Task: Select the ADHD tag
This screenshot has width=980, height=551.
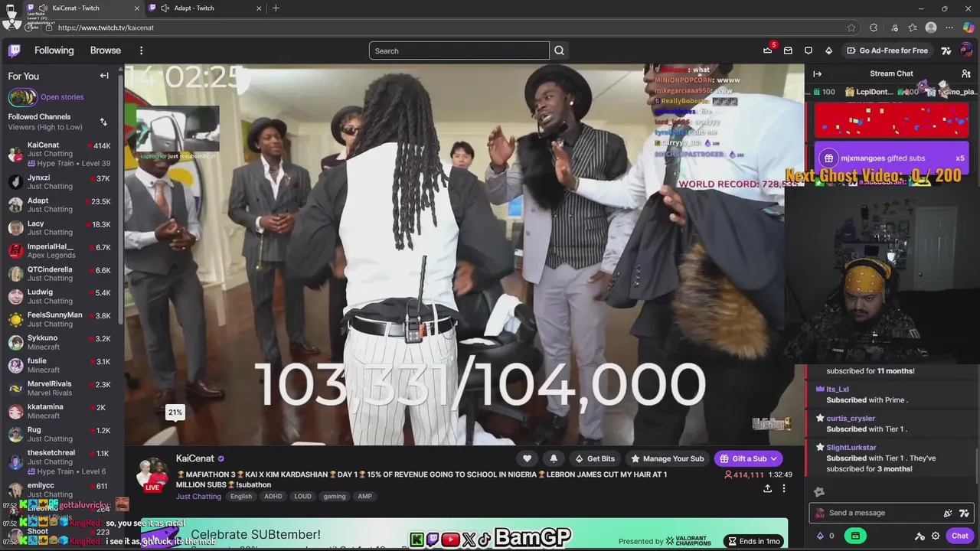Action: (x=273, y=496)
